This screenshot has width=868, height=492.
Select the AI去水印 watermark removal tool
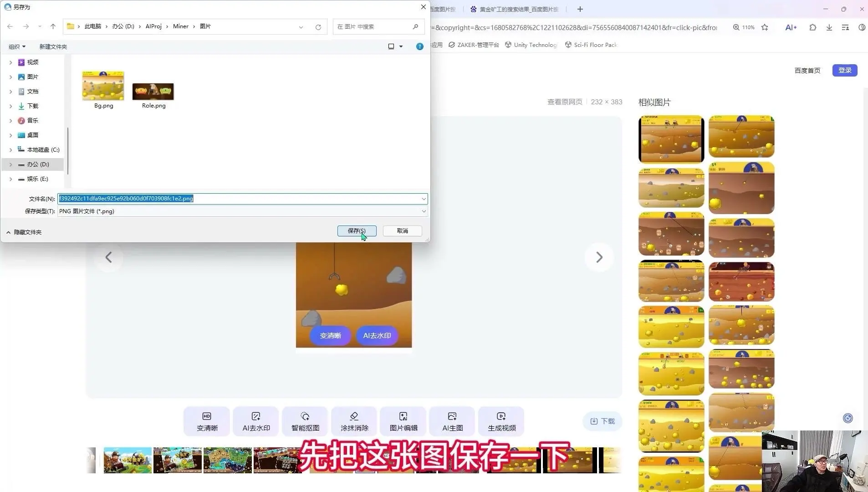pos(256,421)
